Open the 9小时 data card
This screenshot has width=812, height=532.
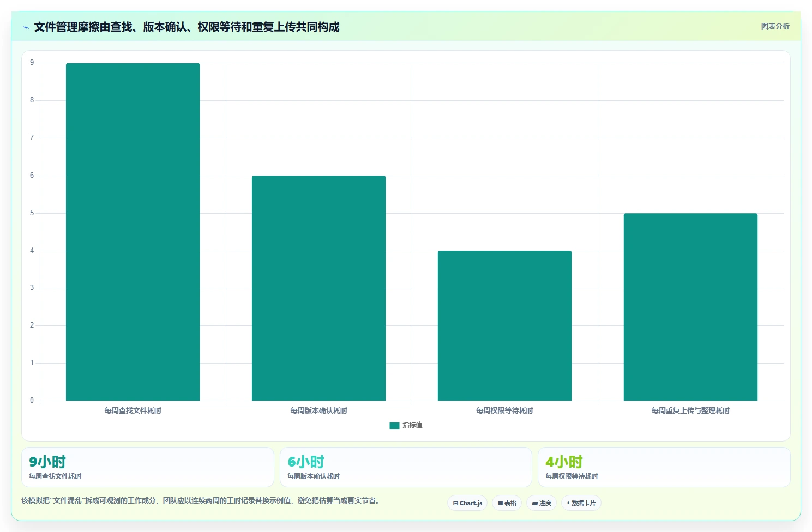(147, 467)
